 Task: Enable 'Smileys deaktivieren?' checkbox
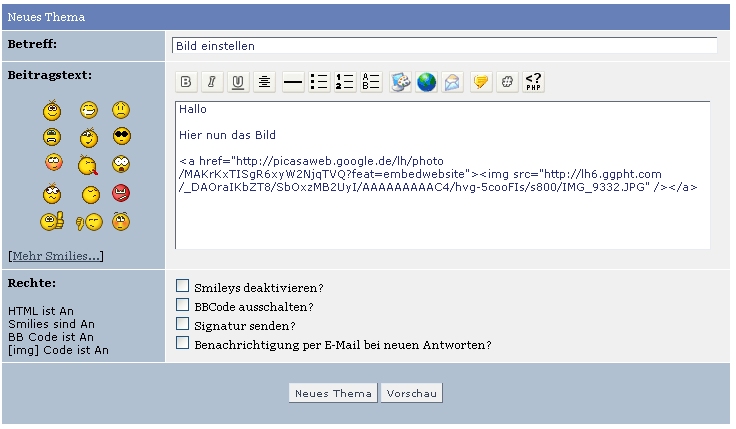pyautogui.click(x=182, y=287)
